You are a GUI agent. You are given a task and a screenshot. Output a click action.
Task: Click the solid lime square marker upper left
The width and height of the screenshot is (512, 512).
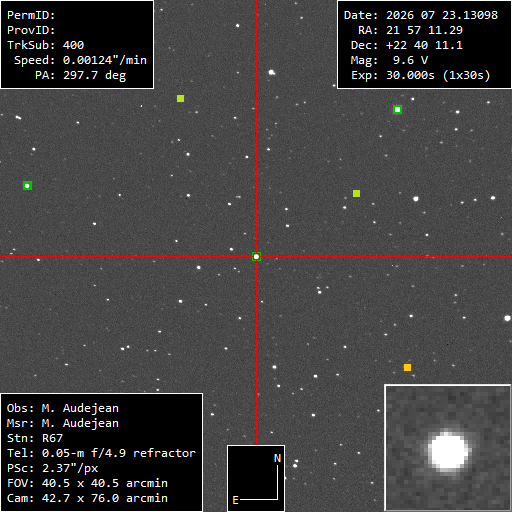point(180,98)
